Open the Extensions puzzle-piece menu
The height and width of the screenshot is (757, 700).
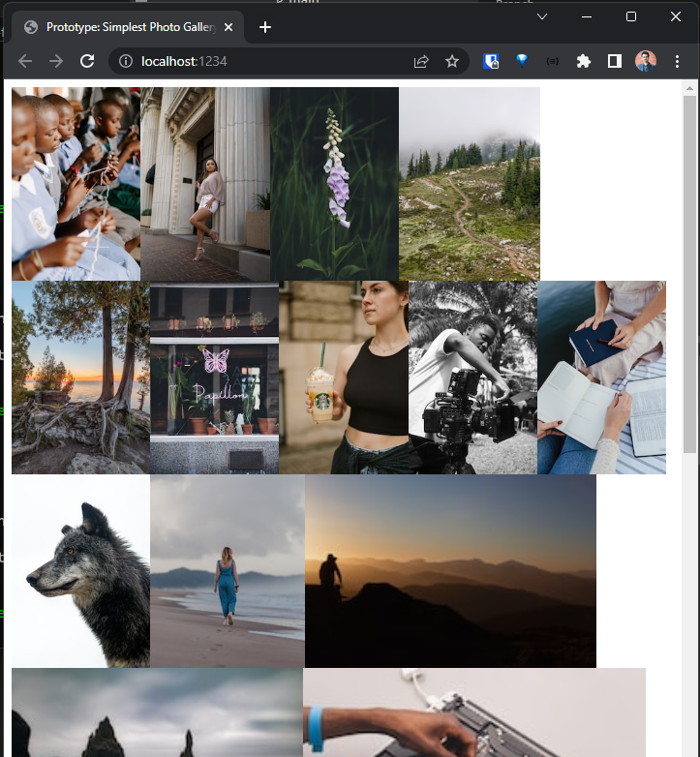583,61
